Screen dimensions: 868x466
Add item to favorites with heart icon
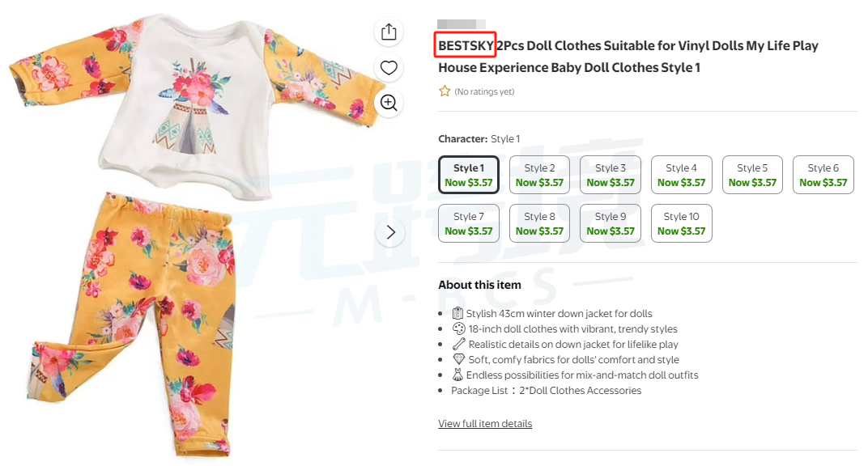tap(389, 67)
